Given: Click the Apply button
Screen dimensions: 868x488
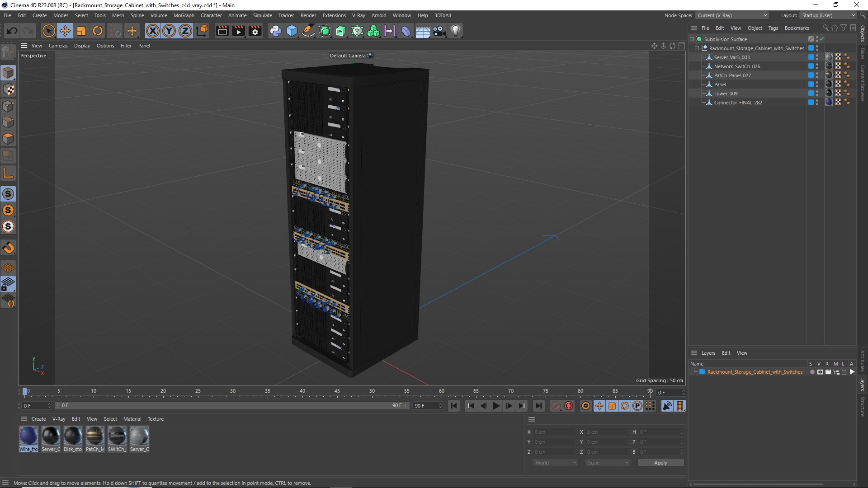Looking at the screenshot, I should pos(660,463).
